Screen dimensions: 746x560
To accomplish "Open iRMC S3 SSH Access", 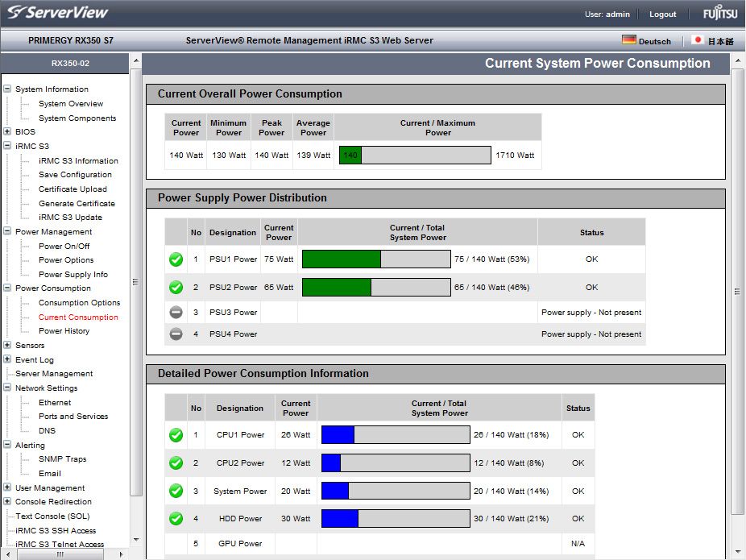I will (x=56, y=530).
